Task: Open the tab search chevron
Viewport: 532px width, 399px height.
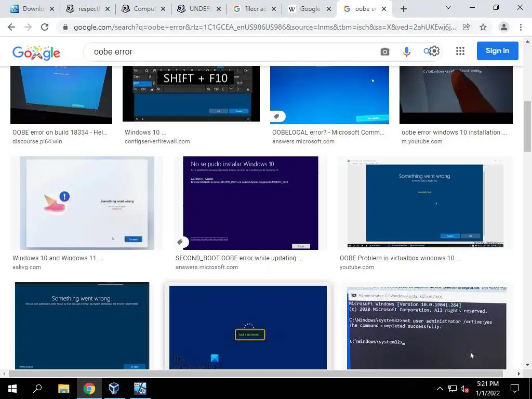Action: 448,7
